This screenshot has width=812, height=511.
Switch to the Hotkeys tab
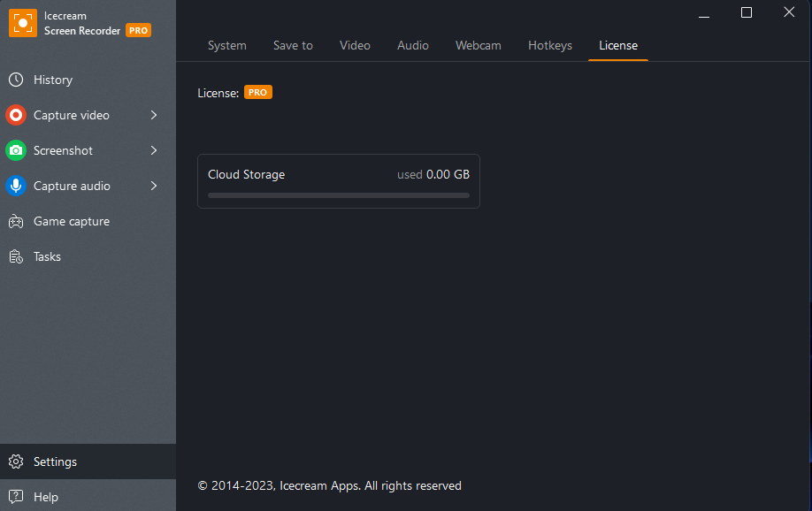coord(550,46)
